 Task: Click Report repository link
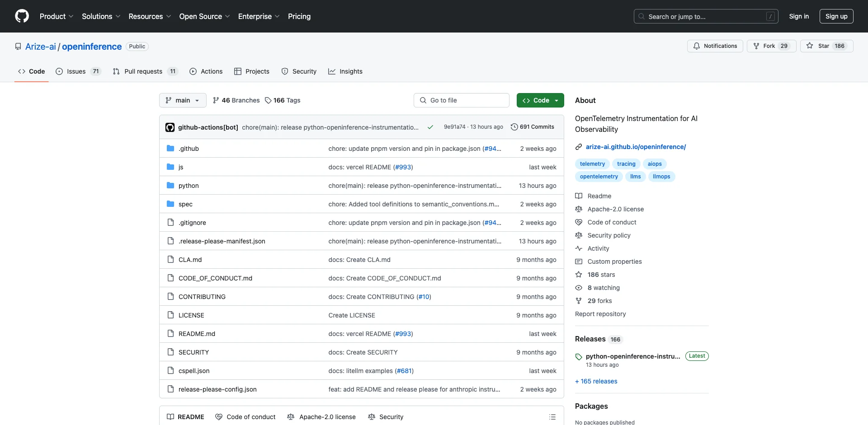(x=600, y=314)
